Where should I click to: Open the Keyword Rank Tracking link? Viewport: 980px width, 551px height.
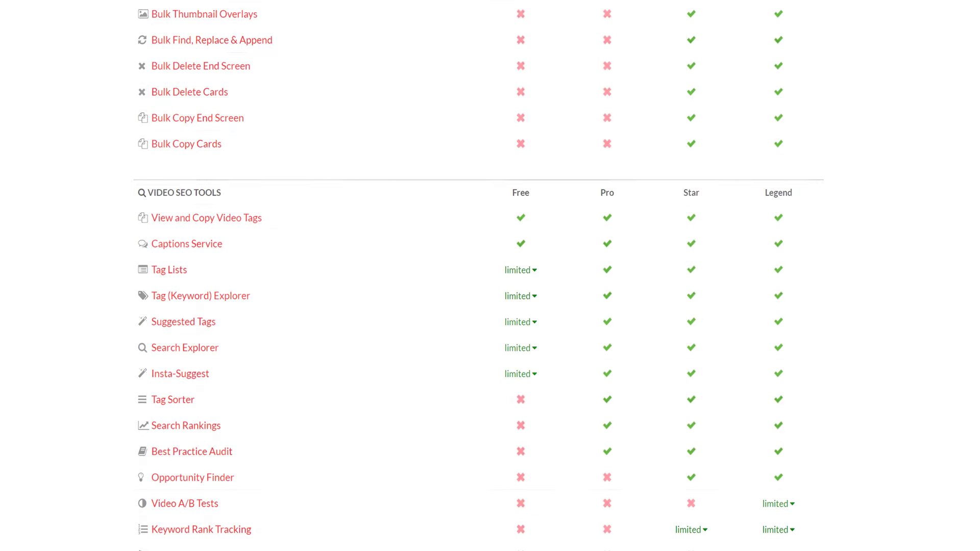201,529
